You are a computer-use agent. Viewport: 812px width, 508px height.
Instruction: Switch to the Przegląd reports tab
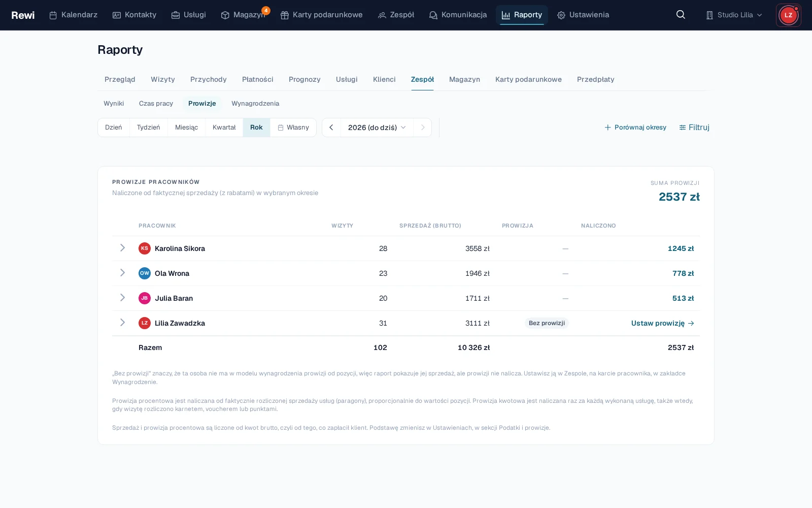coord(120,79)
